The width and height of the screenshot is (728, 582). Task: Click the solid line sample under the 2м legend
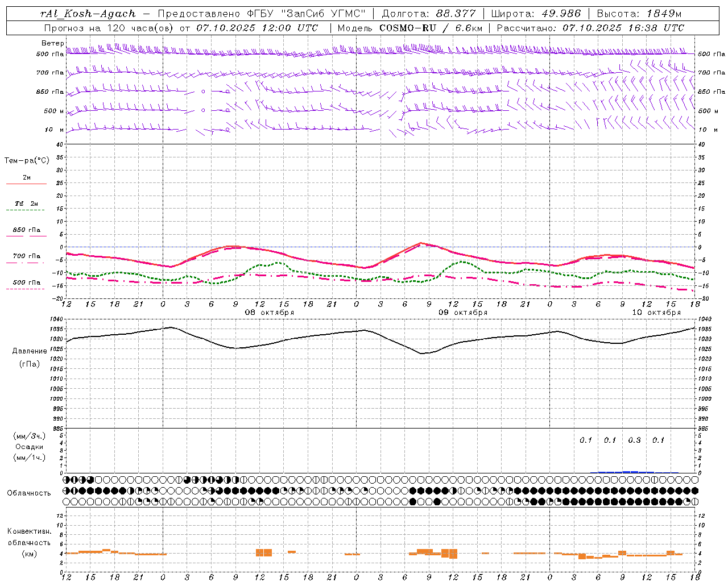pyautogui.click(x=26, y=184)
